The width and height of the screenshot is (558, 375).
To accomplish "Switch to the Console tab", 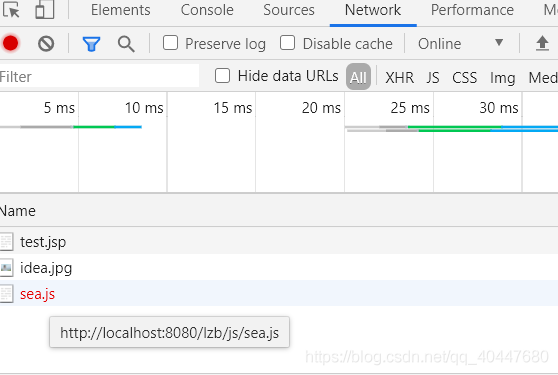I will [207, 10].
